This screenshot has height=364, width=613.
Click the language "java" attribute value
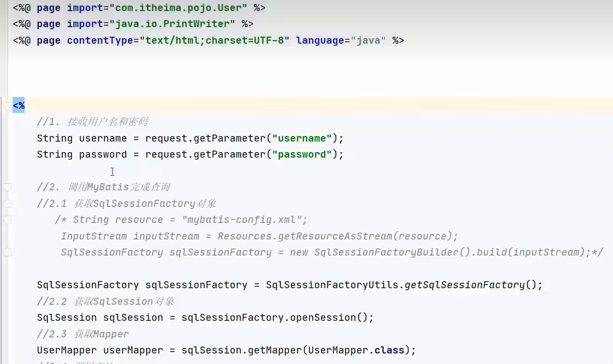tap(368, 40)
